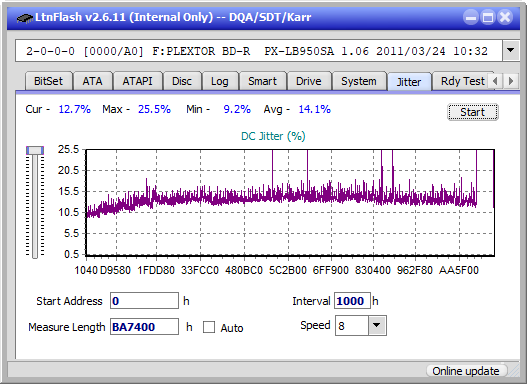The height and width of the screenshot is (384, 527).
Task: Switch to the ATA tab
Action: click(x=92, y=81)
